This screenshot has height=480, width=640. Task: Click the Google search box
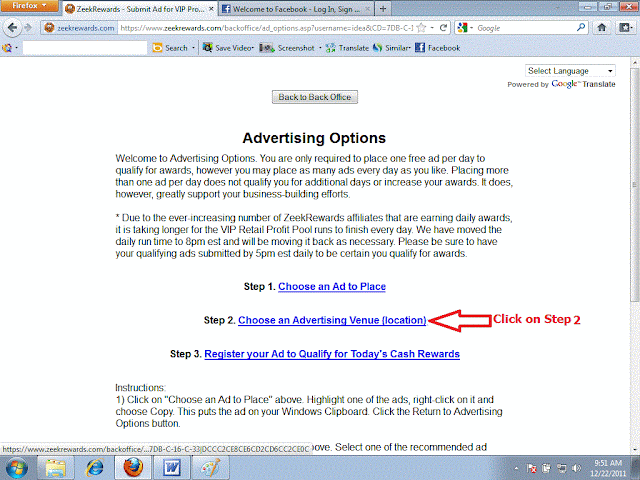tap(525, 28)
